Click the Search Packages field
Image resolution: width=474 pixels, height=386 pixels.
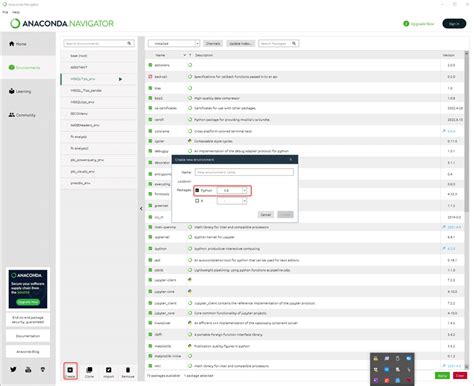(279, 43)
